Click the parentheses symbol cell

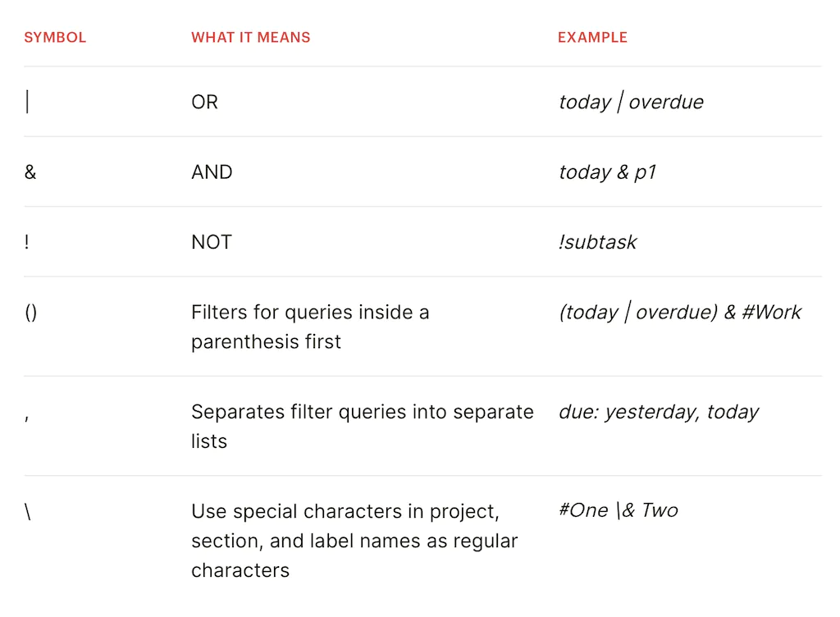click(31, 313)
